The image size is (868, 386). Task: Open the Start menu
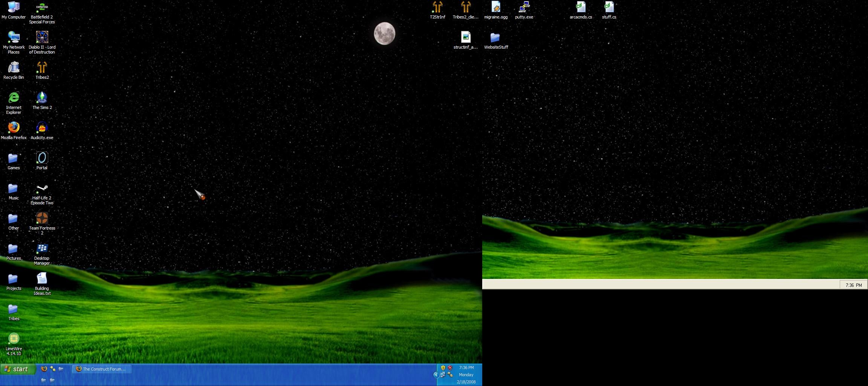coord(18,369)
